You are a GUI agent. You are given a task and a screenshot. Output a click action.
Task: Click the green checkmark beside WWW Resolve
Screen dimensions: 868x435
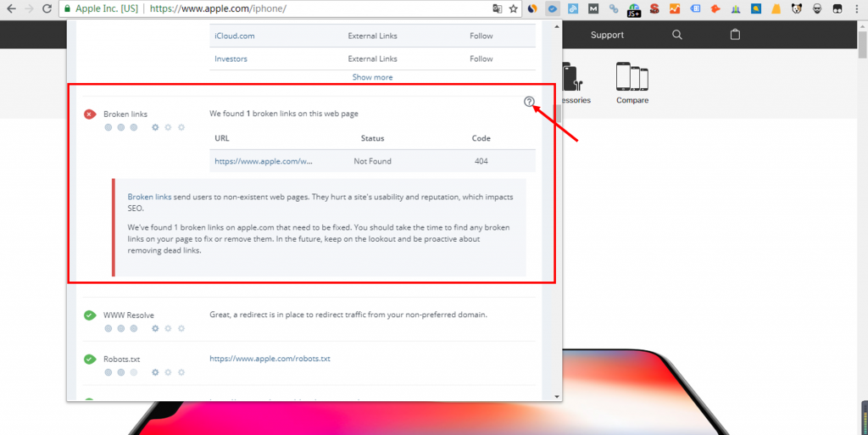[90, 315]
